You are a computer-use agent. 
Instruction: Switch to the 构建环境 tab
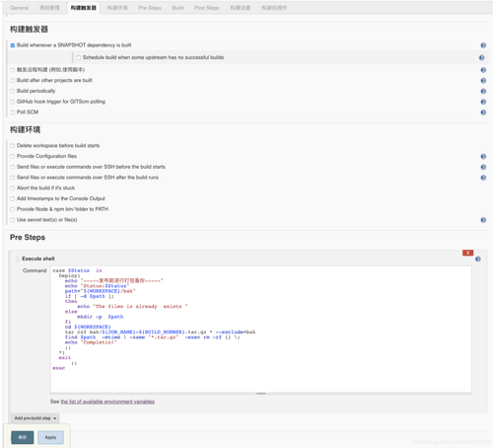117,8
